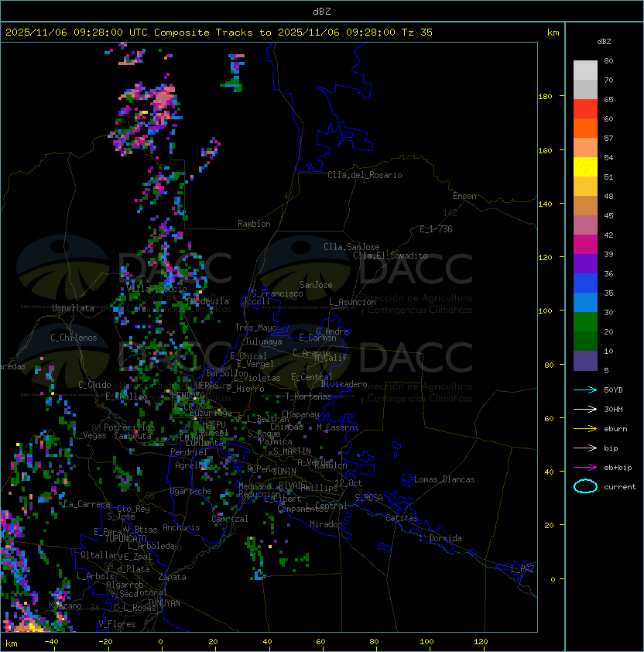Click the 'Clla.SanJose' map label
644x652 pixels.
[351, 247]
